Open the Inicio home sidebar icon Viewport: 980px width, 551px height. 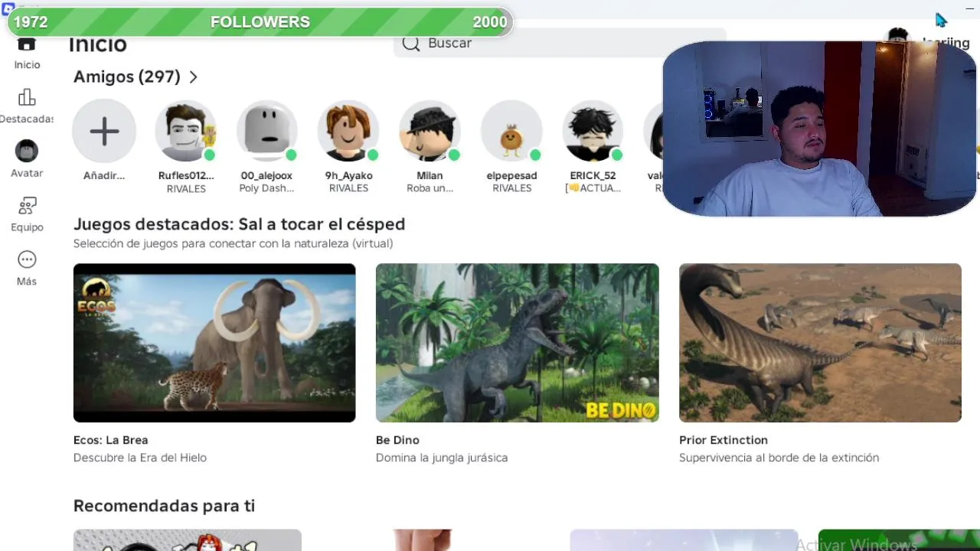[x=27, y=46]
